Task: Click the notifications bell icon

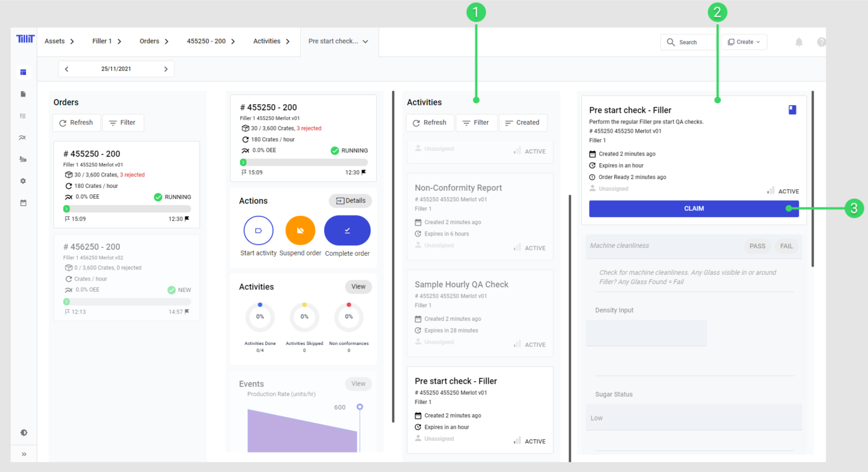Action: [799, 42]
